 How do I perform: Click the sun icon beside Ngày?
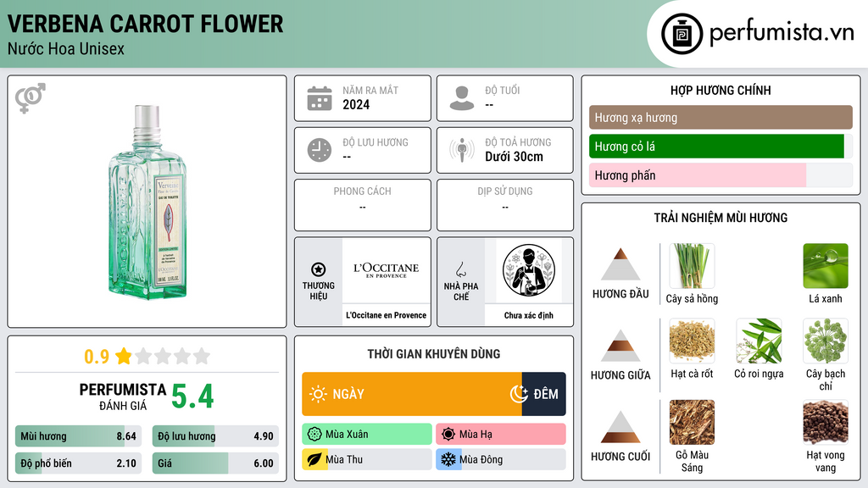coord(318,394)
